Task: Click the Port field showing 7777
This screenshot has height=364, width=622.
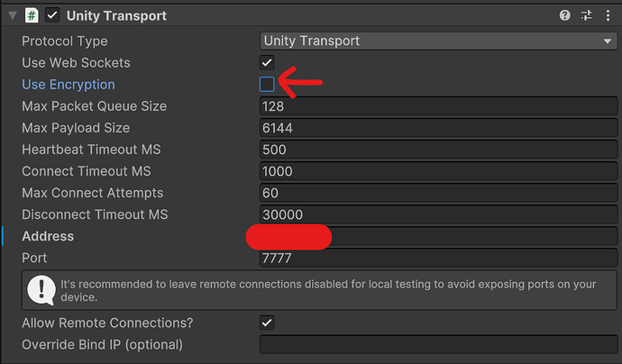Action: tap(438, 258)
